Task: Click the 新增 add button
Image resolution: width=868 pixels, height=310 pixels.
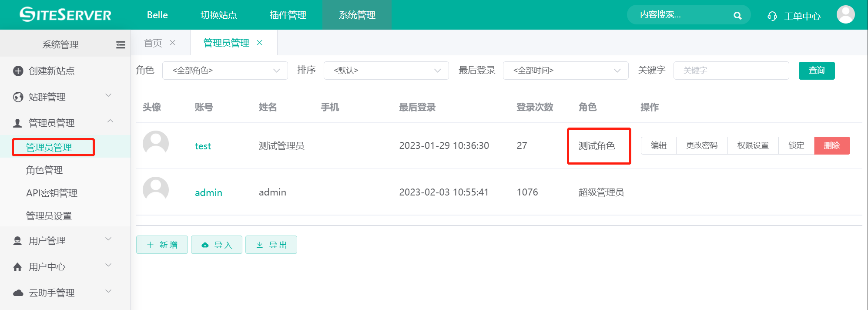Action: pyautogui.click(x=162, y=245)
